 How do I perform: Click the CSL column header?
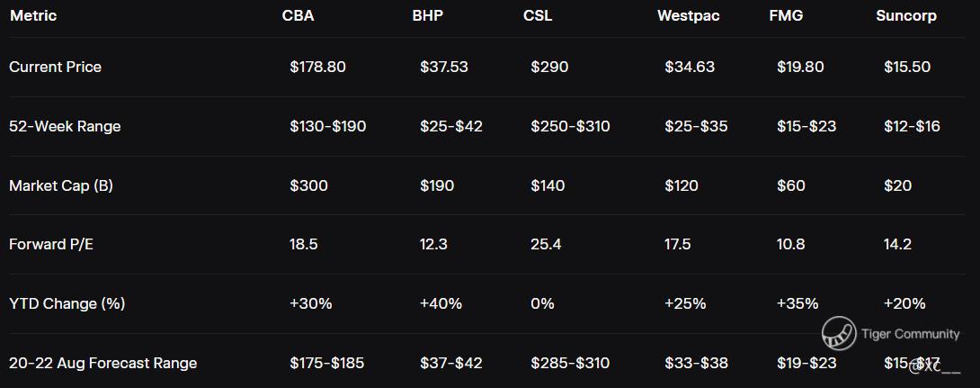tap(538, 15)
